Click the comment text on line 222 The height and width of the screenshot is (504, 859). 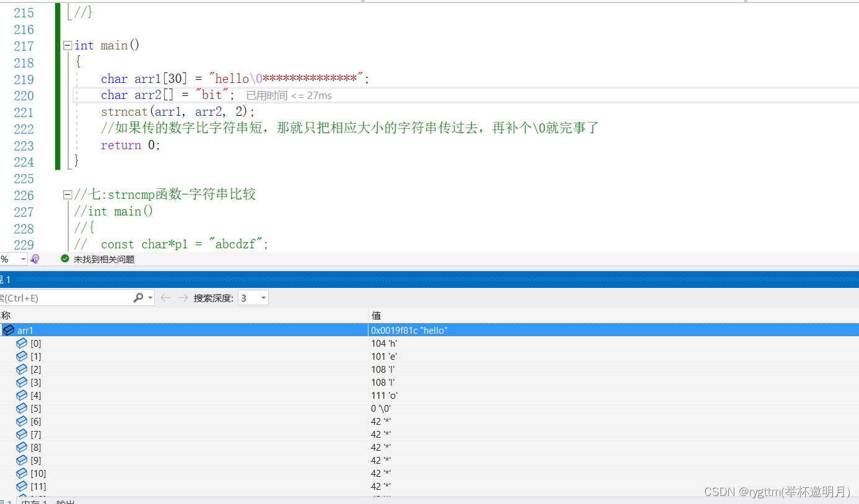tap(350, 129)
